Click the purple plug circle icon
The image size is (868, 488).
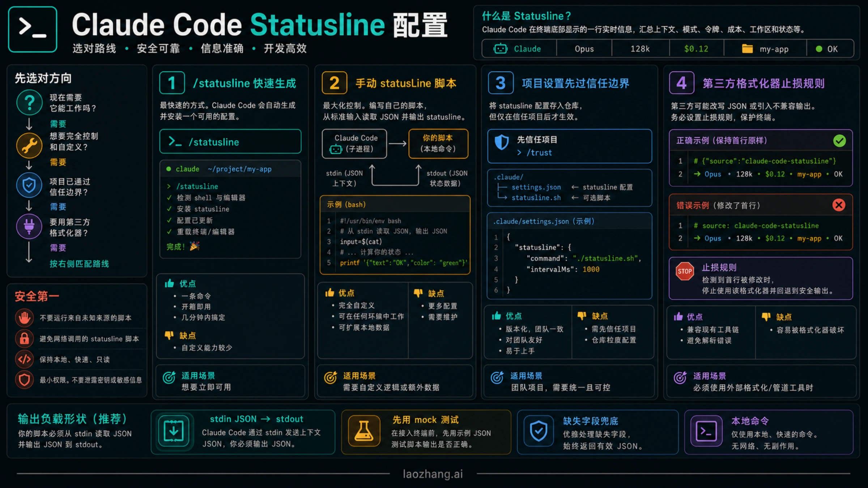point(29,227)
